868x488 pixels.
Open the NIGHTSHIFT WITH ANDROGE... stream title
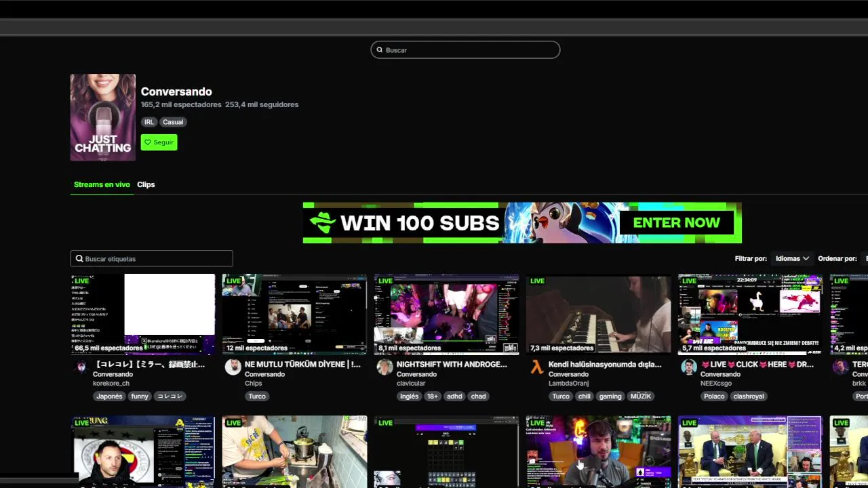click(x=452, y=364)
